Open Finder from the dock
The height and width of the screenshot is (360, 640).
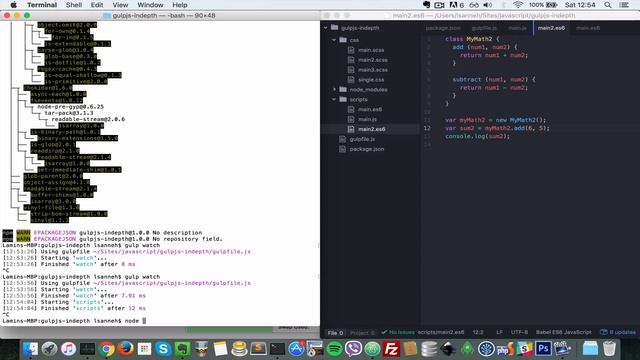(x=31, y=349)
